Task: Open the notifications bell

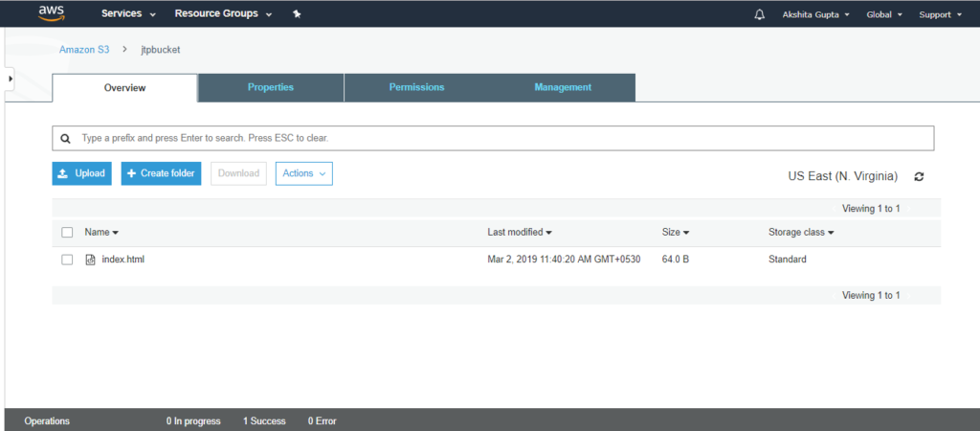Action: (759, 14)
